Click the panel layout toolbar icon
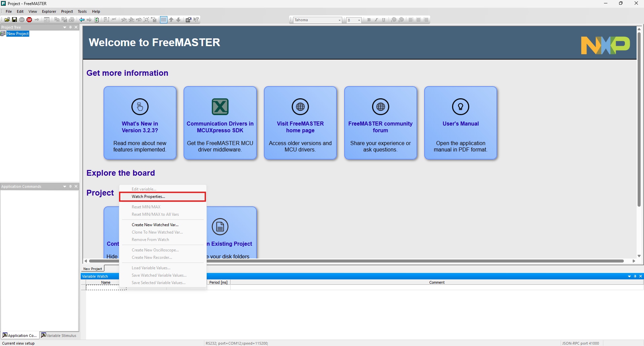 click(47, 20)
